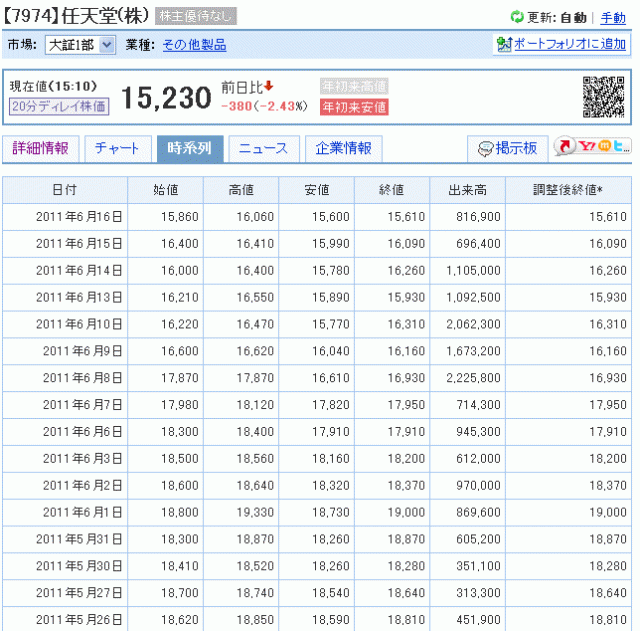Click the bulletin board speech bubble icon
This screenshot has width=640, height=631.
(x=485, y=149)
